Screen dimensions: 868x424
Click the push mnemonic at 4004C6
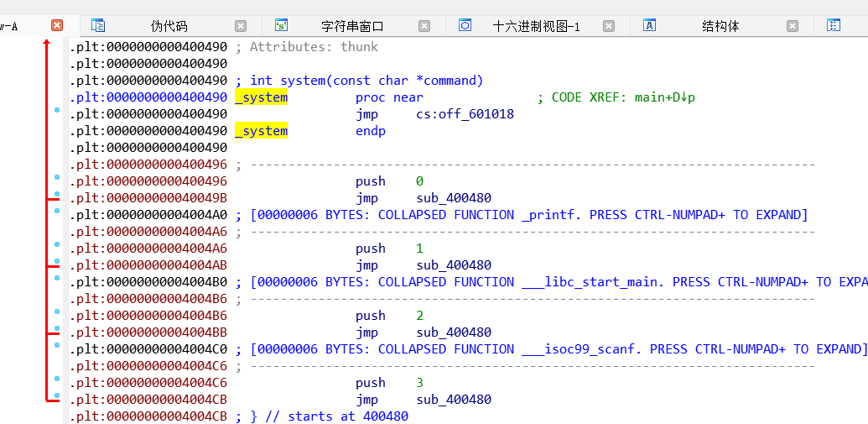pos(371,383)
